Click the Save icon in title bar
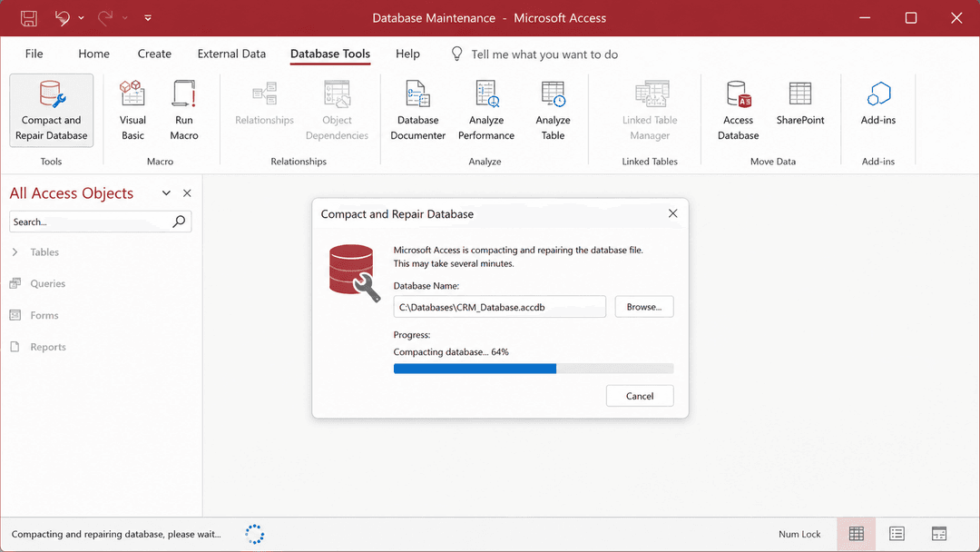The height and width of the screenshot is (552, 980). (29, 18)
